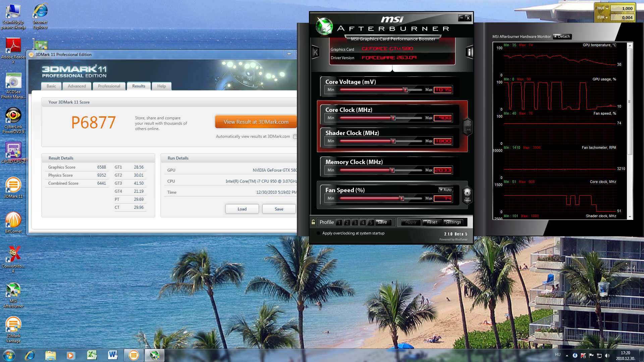644x362 pixels.
Task: Switch to the Advanced tab in 3DMark 11
Action: (x=77, y=86)
